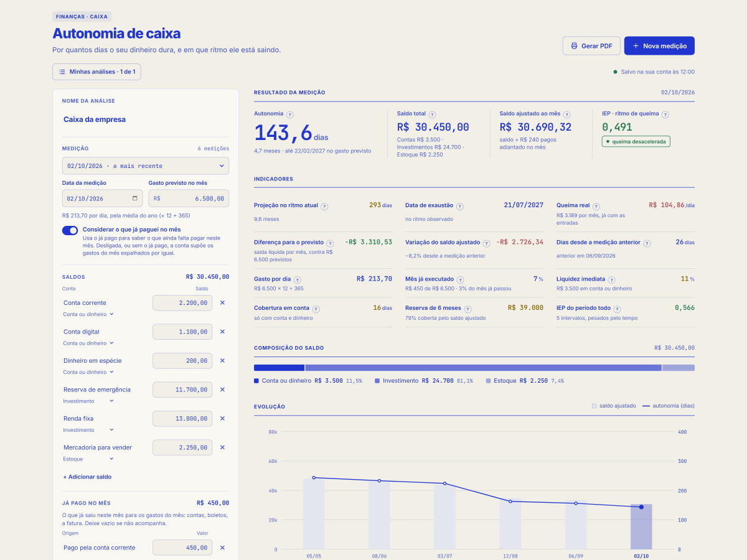The image size is (747, 560).
Task: Click Adicionar saldo link
Action: (x=87, y=477)
